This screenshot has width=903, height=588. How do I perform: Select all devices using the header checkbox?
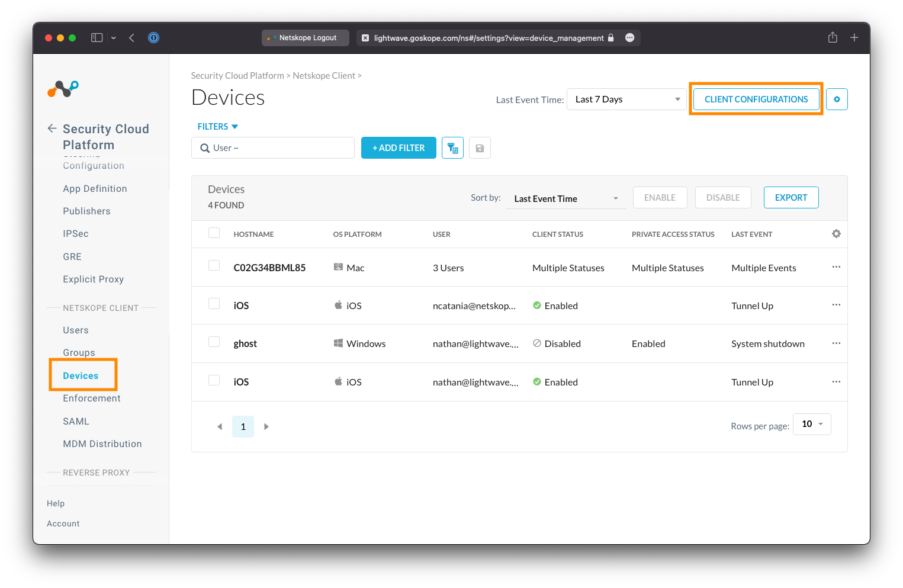point(214,233)
